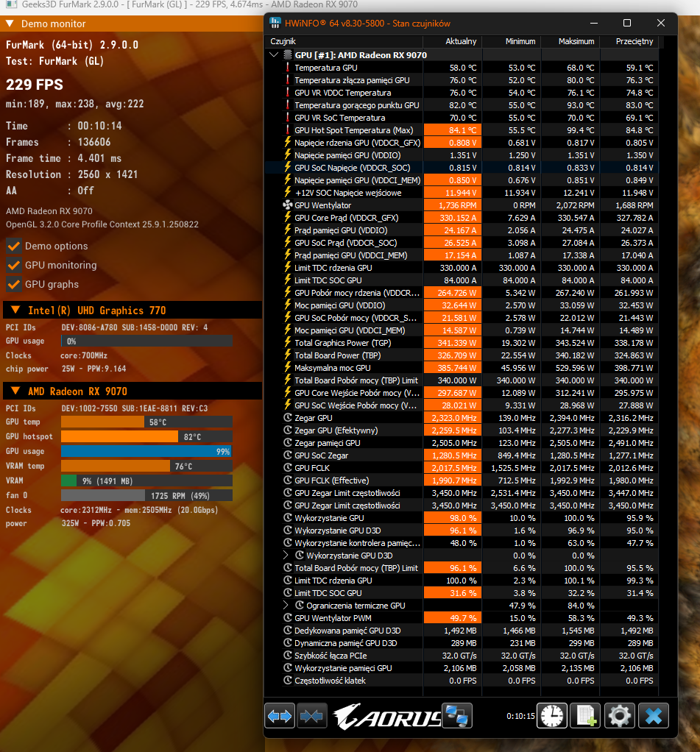Click the Maksimum column header
This screenshot has height=752, width=700.
570,41
